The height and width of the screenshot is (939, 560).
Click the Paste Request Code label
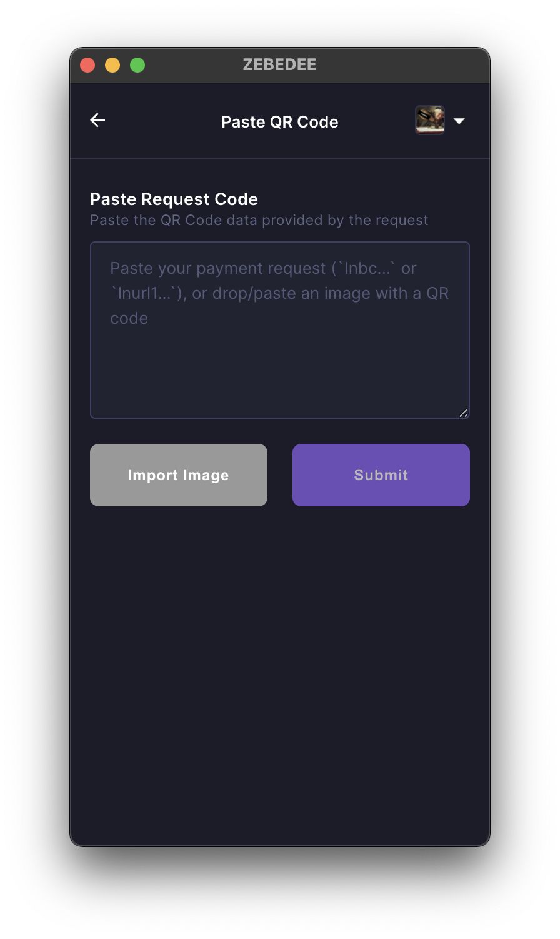[x=174, y=199]
